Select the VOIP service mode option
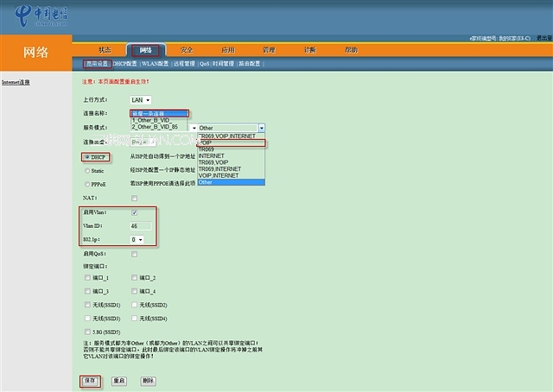This screenshot has width=553, height=392. [231, 142]
